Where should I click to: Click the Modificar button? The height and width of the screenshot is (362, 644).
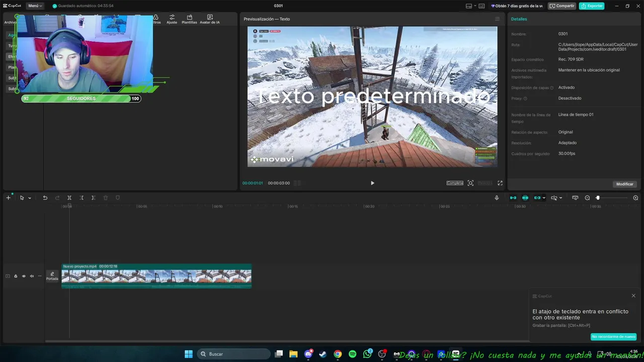(x=625, y=184)
